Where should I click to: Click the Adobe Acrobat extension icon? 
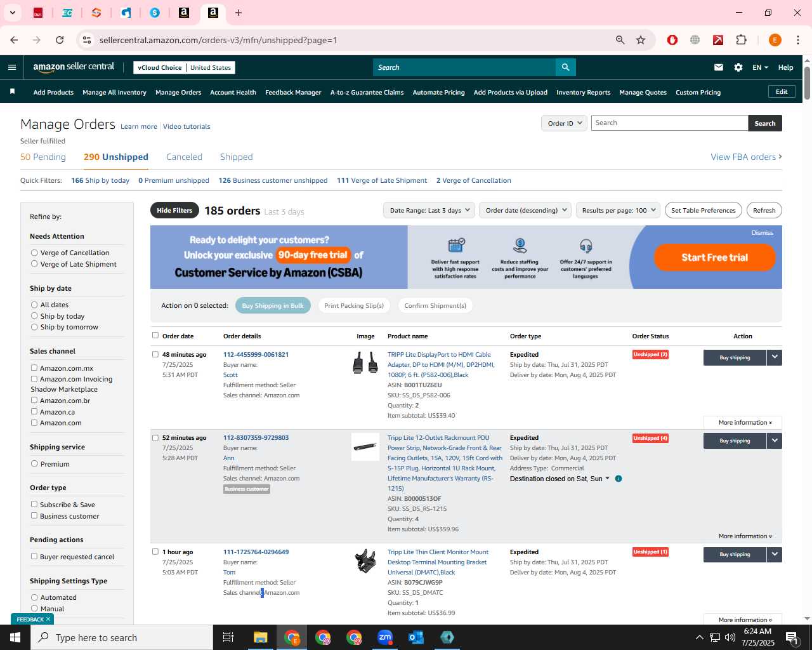(x=718, y=40)
